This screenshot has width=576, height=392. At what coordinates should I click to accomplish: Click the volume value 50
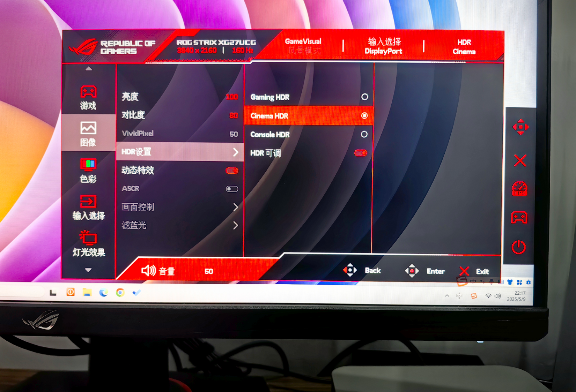click(x=209, y=271)
